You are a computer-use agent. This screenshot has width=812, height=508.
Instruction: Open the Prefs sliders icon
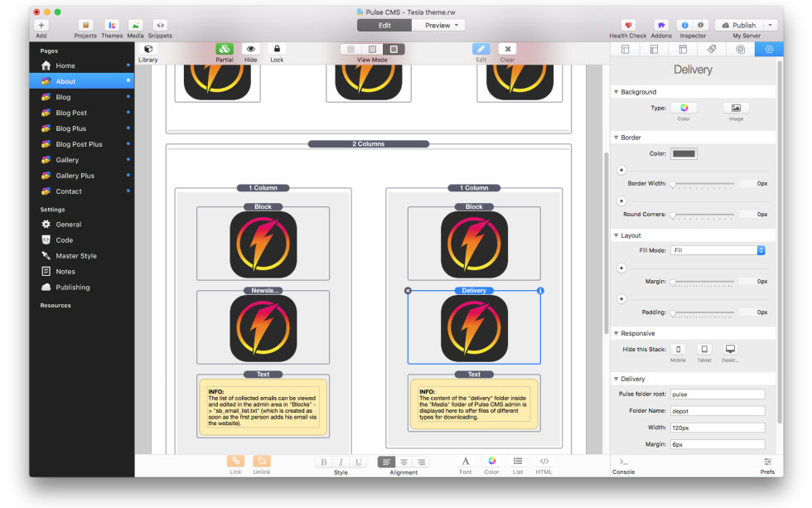click(x=767, y=462)
